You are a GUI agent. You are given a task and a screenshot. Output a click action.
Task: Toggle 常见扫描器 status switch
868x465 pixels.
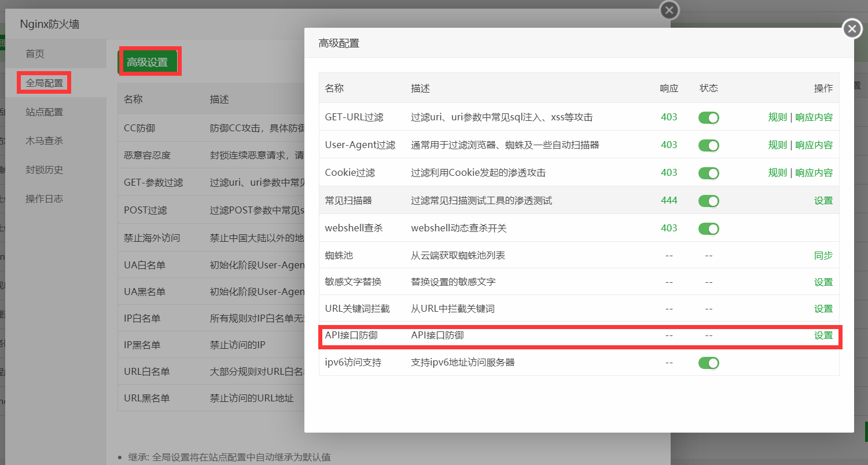[708, 201]
